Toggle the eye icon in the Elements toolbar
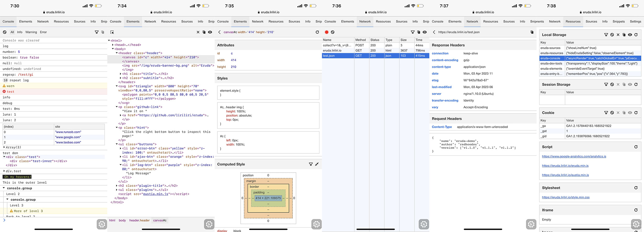Image resolution: width=644 pixels, height=232 pixels. (210, 32)
